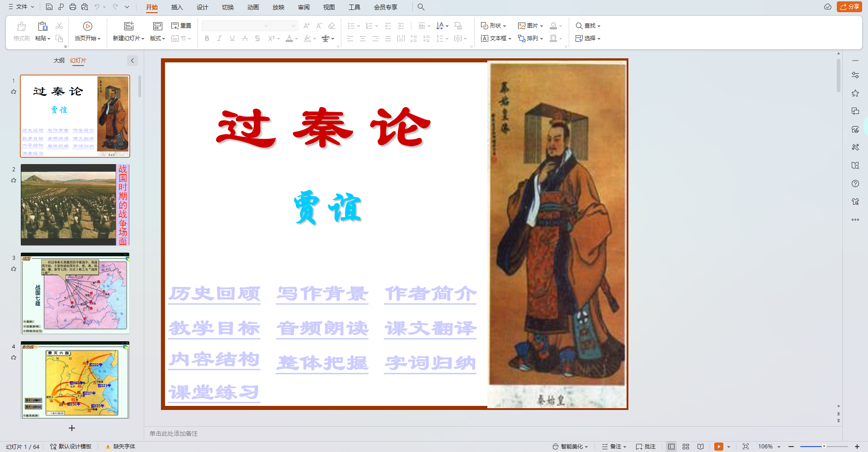Switch to reading view in status bar

coord(700,447)
